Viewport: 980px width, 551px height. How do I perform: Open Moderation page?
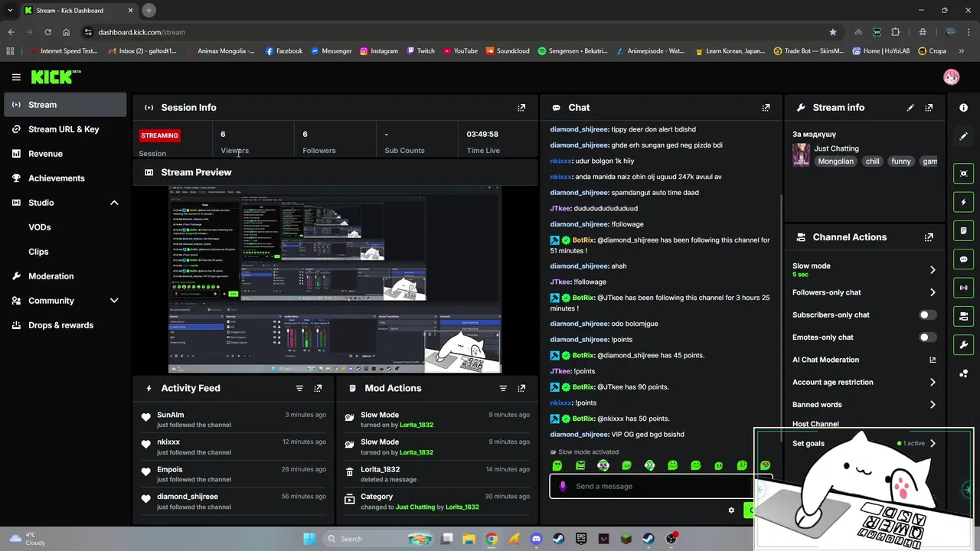click(65, 276)
